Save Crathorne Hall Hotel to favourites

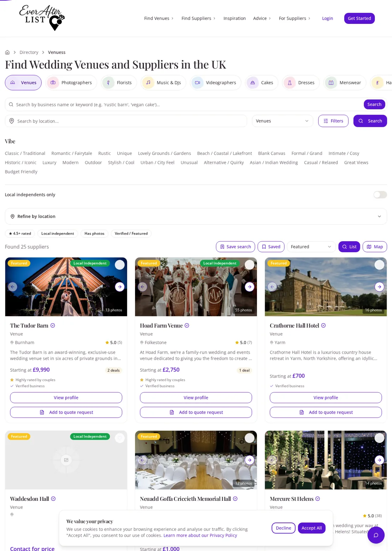(379, 265)
